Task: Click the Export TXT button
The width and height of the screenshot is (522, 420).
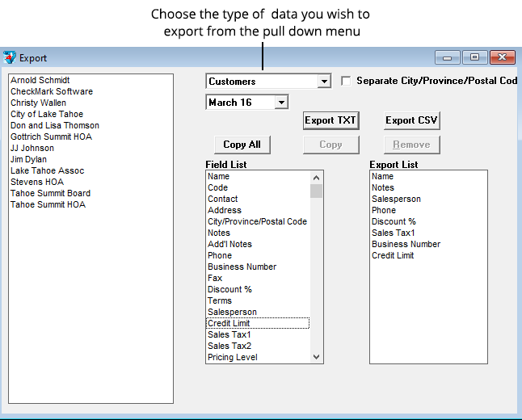Action: point(330,120)
